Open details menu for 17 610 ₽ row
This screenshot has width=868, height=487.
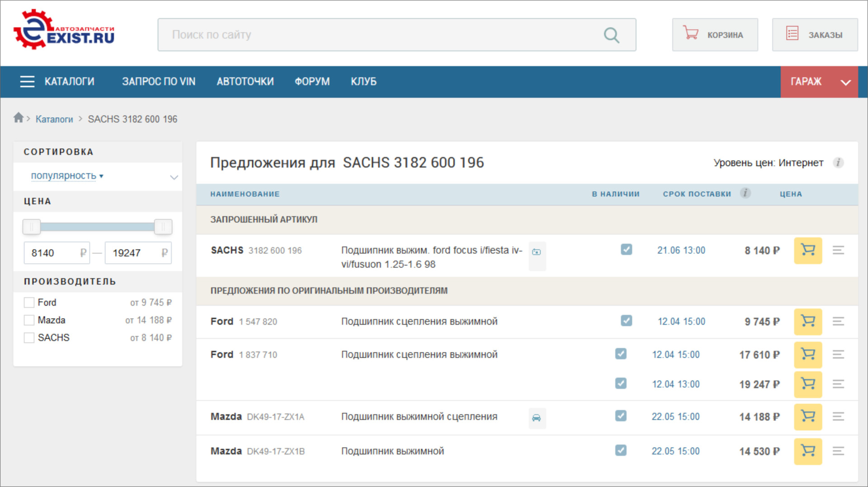tap(838, 355)
